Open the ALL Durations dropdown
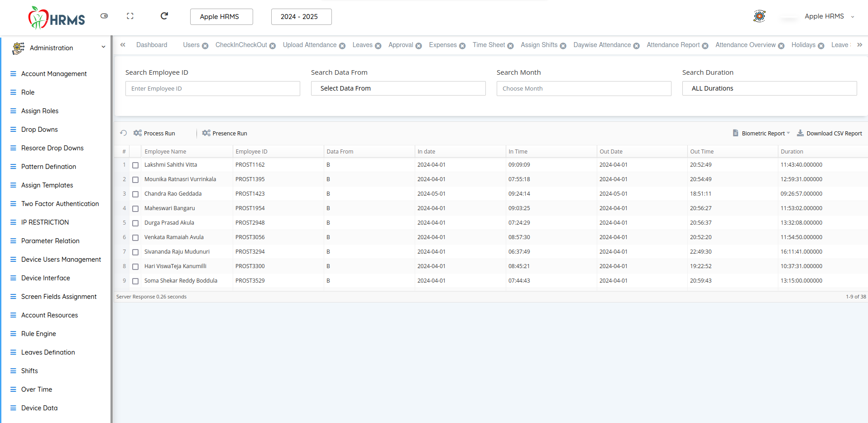 (x=770, y=88)
